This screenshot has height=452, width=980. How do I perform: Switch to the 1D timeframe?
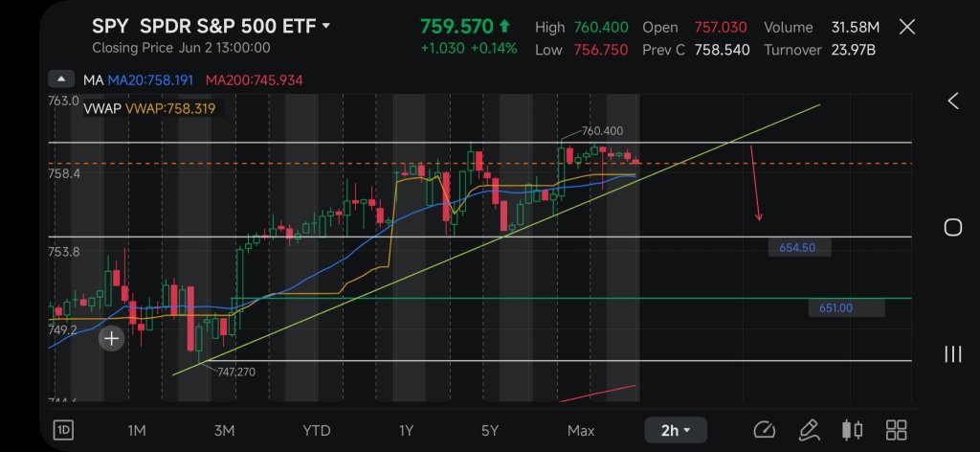64,430
